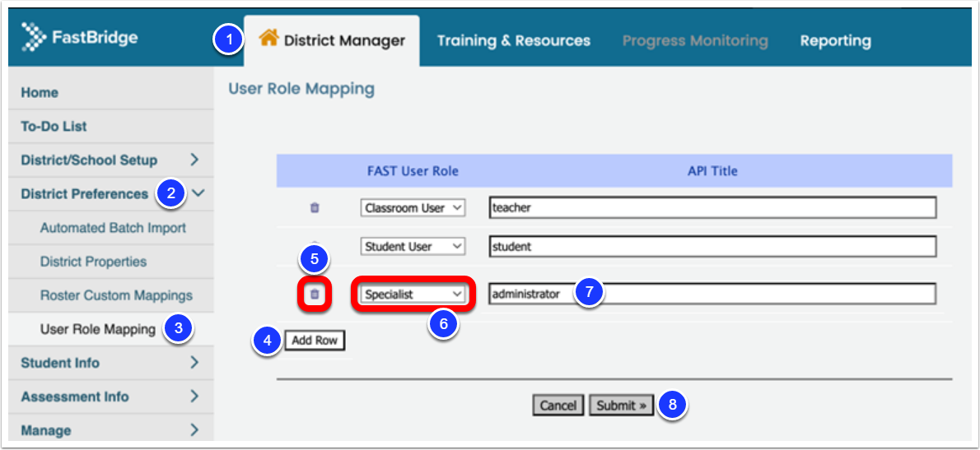Open the Student User role dropdown

[413, 247]
